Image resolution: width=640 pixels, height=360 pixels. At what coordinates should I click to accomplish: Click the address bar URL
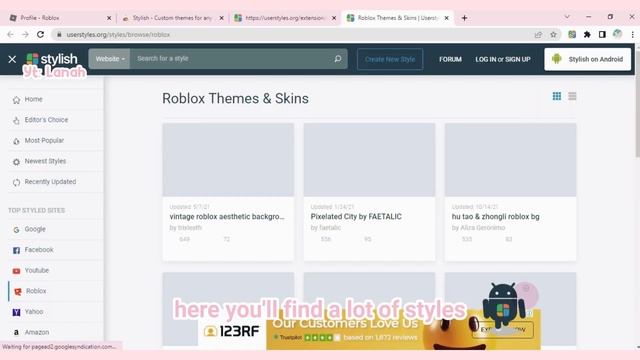[118, 35]
